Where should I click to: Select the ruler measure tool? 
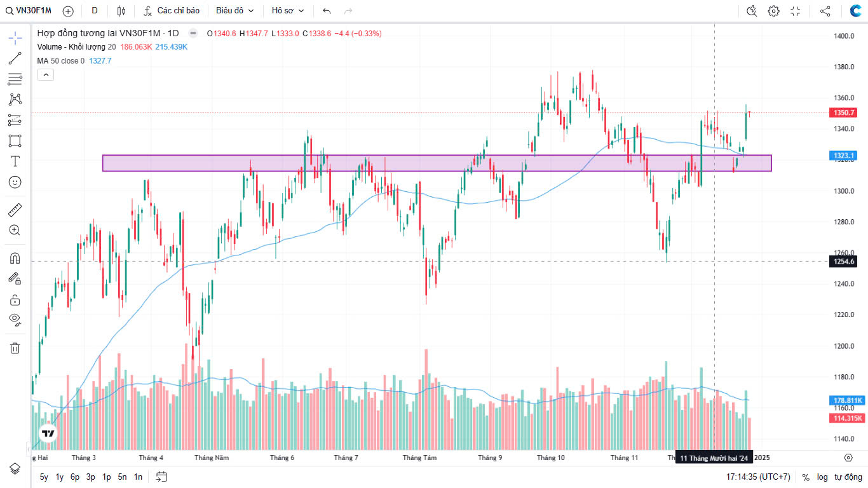click(15, 209)
